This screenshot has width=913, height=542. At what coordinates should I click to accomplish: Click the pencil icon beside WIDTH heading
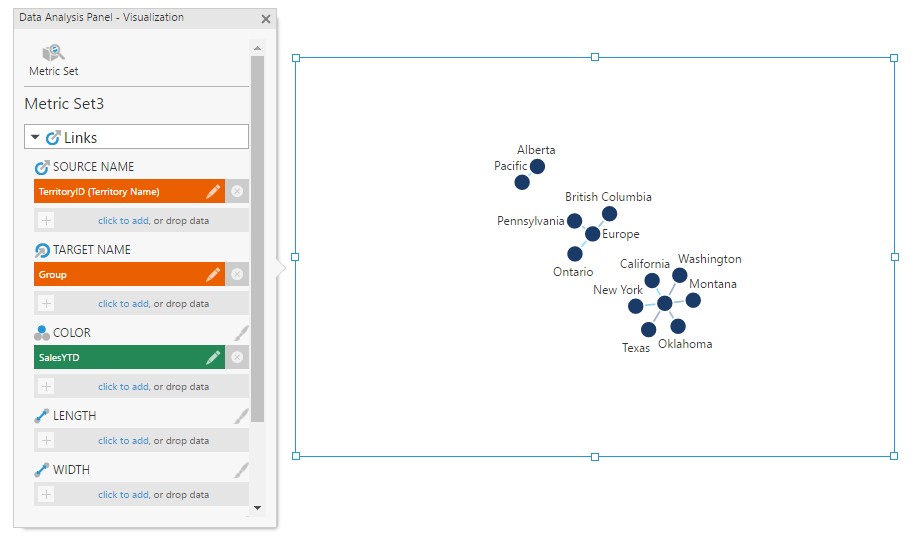click(241, 469)
